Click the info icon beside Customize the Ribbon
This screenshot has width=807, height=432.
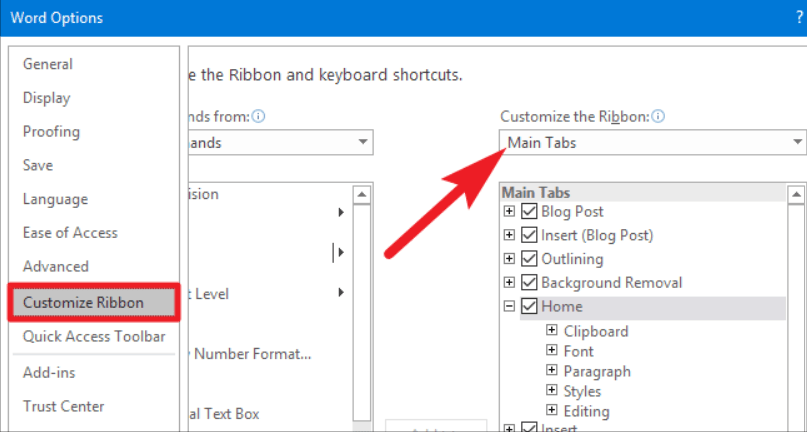pyautogui.click(x=658, y=117)
